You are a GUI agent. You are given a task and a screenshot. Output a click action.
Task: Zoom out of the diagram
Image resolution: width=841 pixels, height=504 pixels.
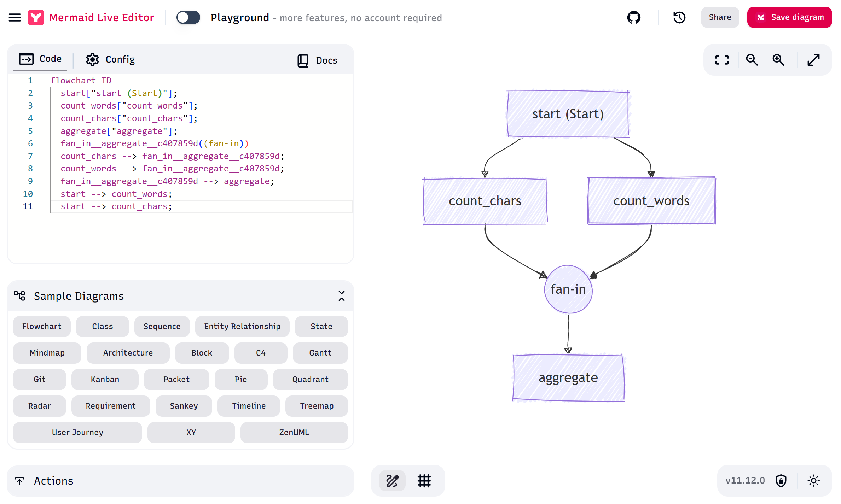752,60
